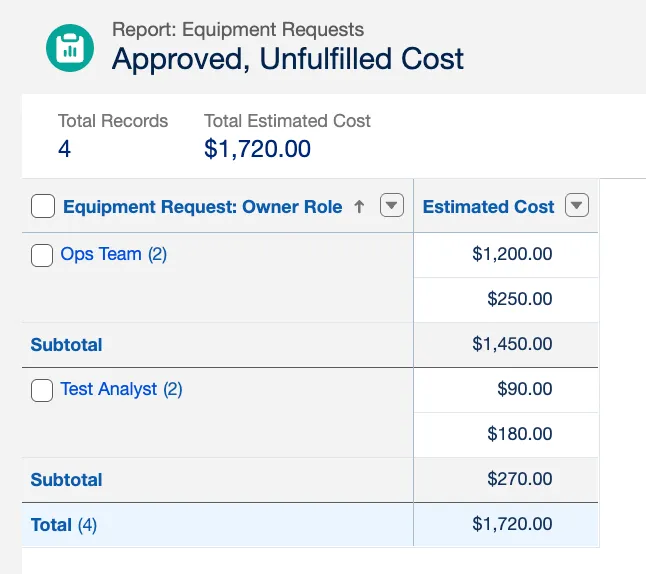Click the Report: Equipment Requests subtitle

point(238,30)
